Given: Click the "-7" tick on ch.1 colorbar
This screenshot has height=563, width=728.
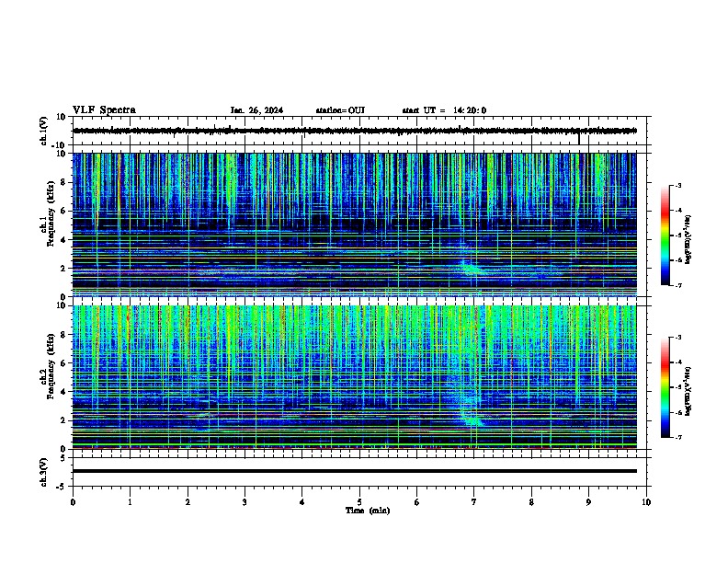Looking at the screenshot, I should pos(678,285).
